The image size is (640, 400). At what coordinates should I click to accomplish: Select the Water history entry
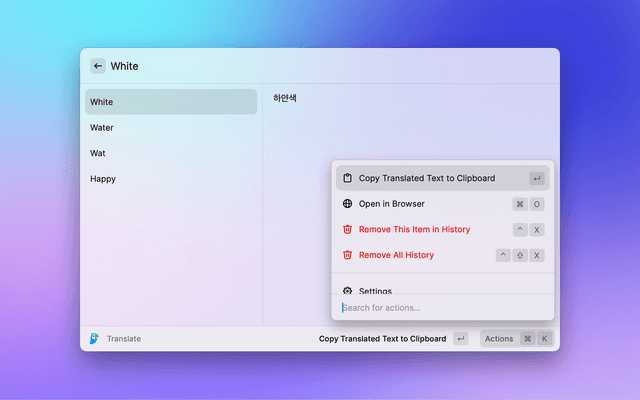click(102, 128)
